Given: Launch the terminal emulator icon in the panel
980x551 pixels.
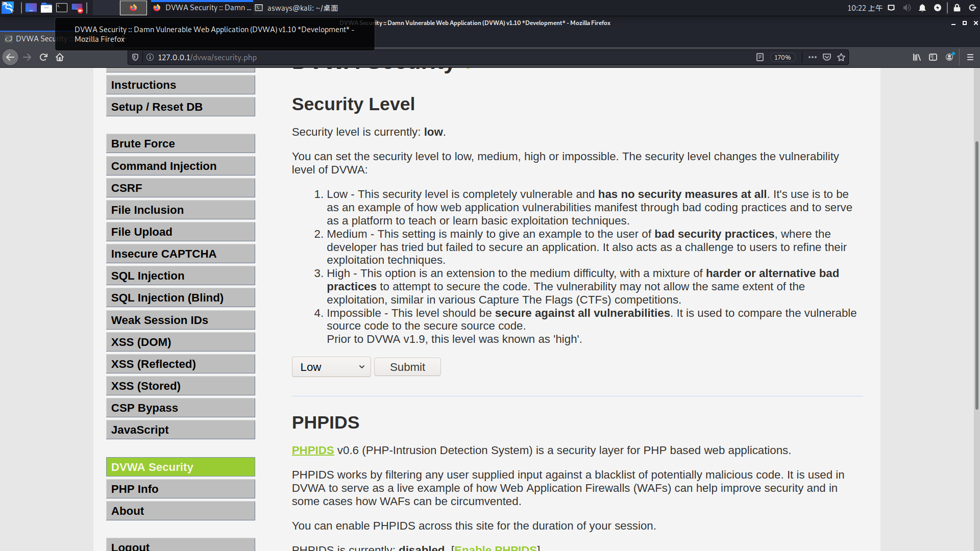Looking at the screenshot, I should click(x=62, y=8).
